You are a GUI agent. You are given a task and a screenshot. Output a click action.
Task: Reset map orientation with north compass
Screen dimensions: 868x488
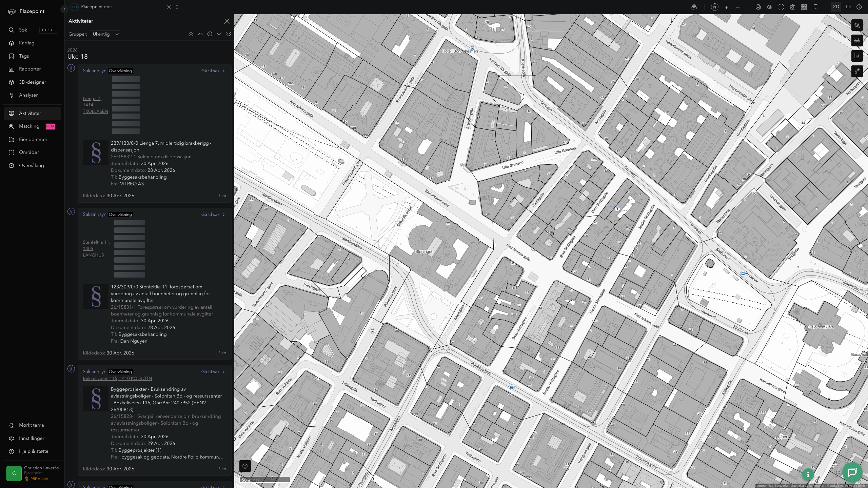715,7
